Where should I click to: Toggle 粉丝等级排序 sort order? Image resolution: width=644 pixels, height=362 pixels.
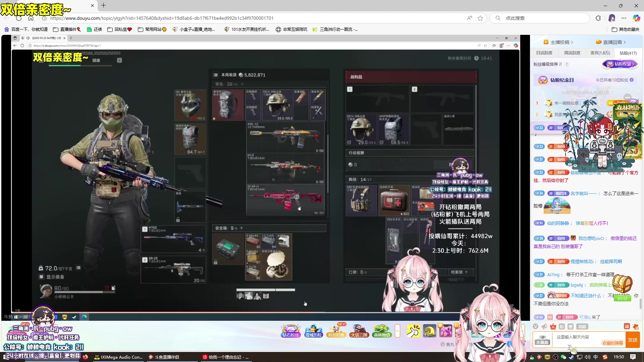pos(547,64)
